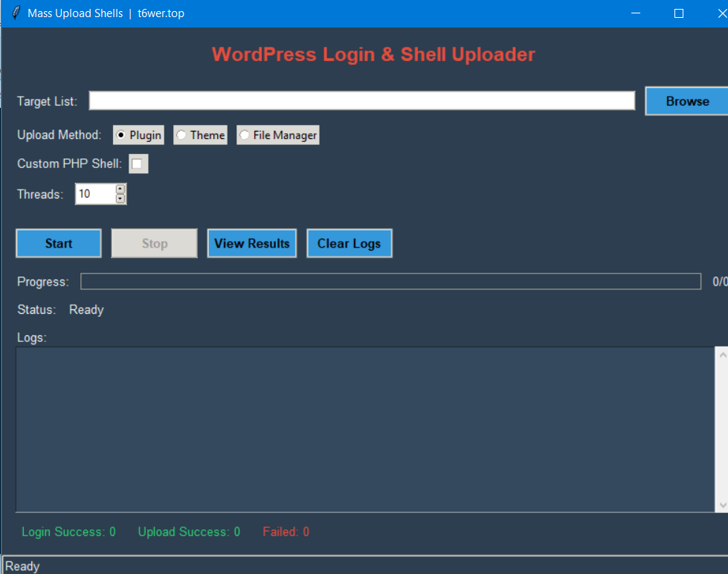
Task: Toggle the Custom PHP Shell checkbox
Action: [x=138, y=164]
